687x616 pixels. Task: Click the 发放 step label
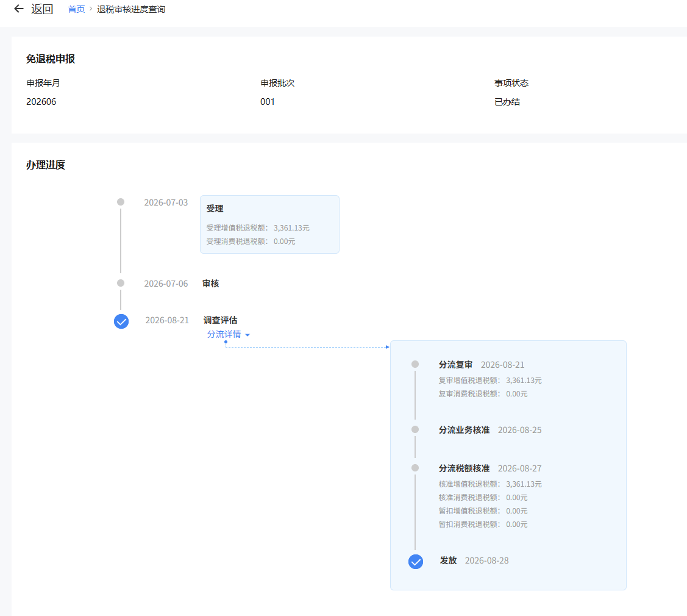pyautogui.click(x=448, y=560)
